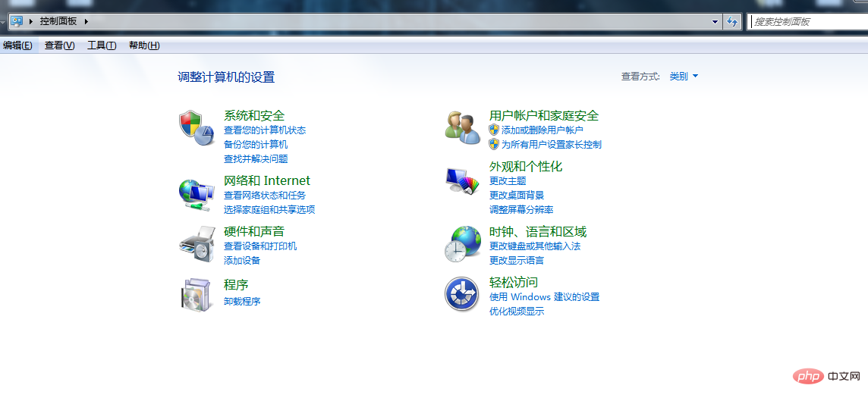The height and width of the screenshot is (401, 868).
Task: Open the 类别 view-by dropdown
Action: [684, 77]
